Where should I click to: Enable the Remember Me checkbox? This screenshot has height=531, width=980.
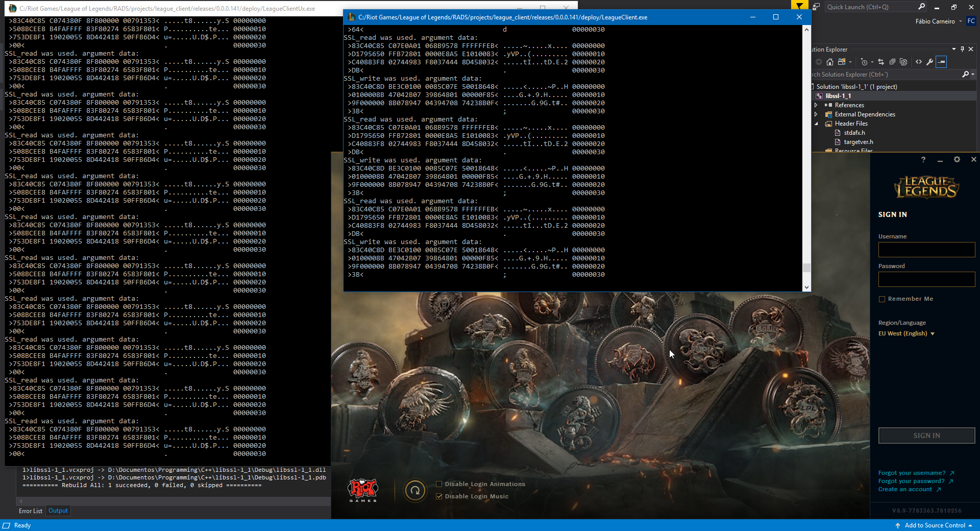click(x=881, y=299)
